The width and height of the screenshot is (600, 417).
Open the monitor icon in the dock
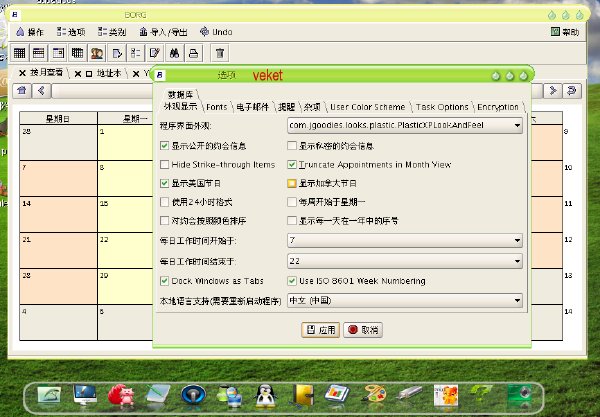tap(85, 395)
